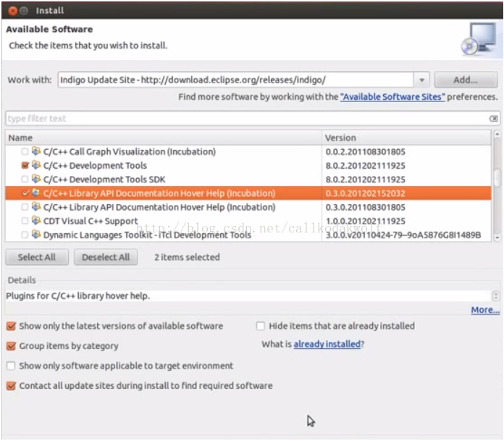Image resolution: width=504 pixels, height=441 pixels.
Task: Click version 8.0.2.201202111925 of Development Tools
Action: pyautogui.click(x=365, y=166)
